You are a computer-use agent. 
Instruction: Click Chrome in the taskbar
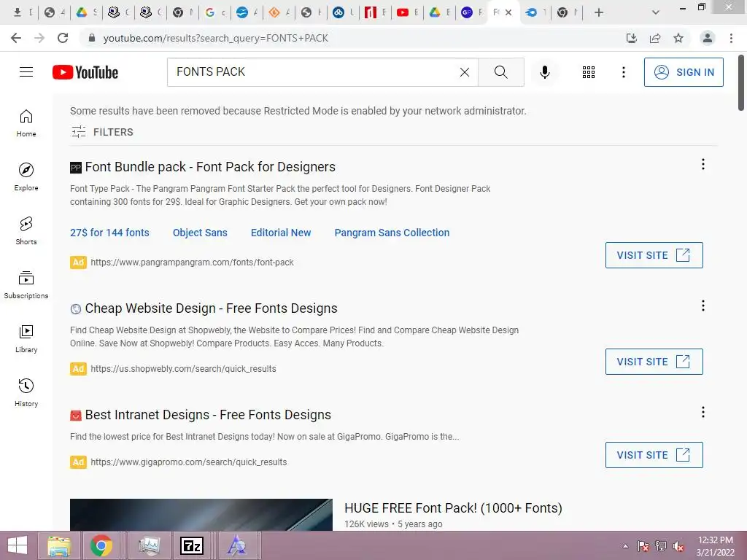click(101, 545)
